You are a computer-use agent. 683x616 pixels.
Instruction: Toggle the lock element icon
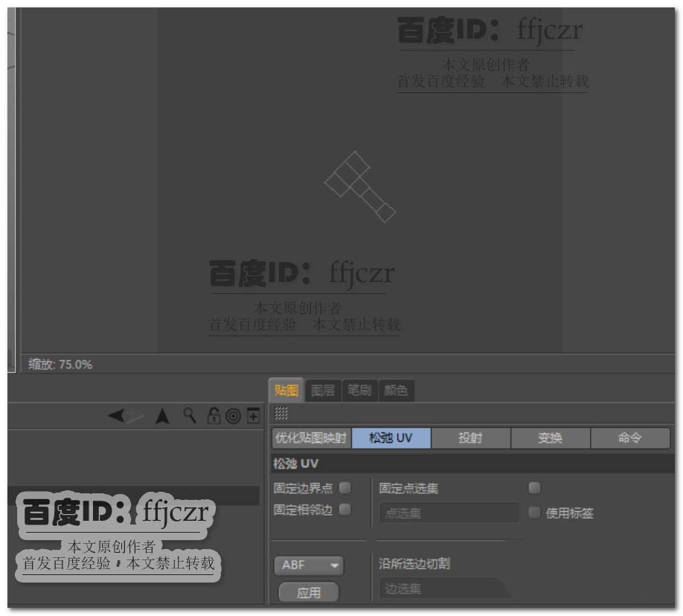pyautogui.click(x=213, y=416)
